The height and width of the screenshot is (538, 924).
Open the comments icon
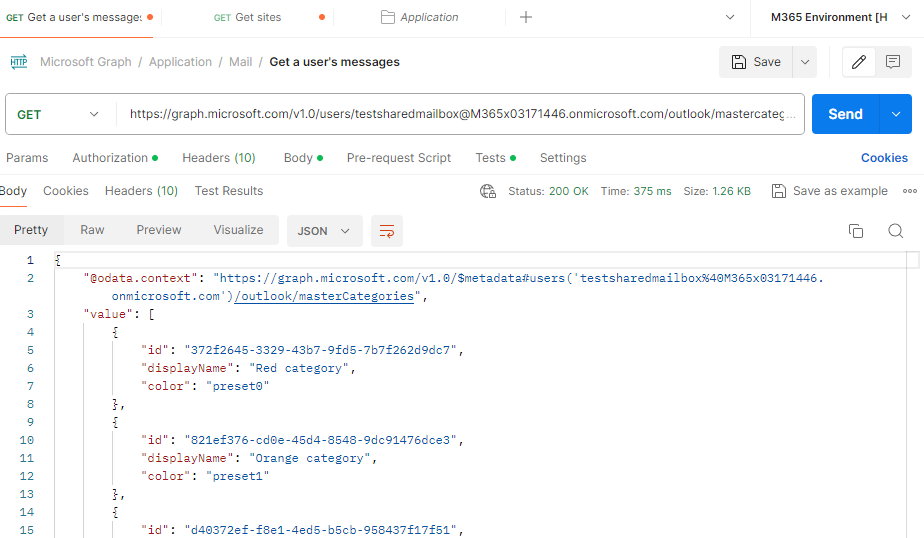[x=893, y=62]
